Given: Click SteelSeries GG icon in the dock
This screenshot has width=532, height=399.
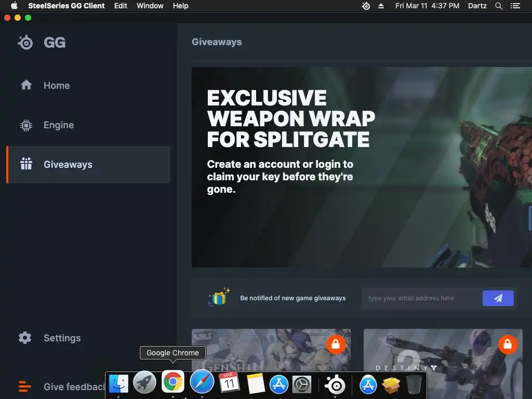Looking at the screenshot, I should click(335, 384).
